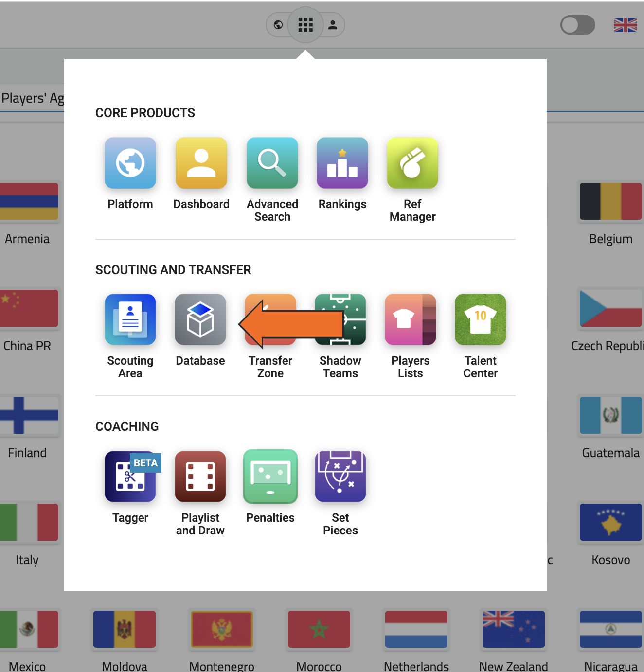Image resolution: width=644 pixels, height=672 pixels.
Task: Toggle the switch in the header
Action: [578, 25]
